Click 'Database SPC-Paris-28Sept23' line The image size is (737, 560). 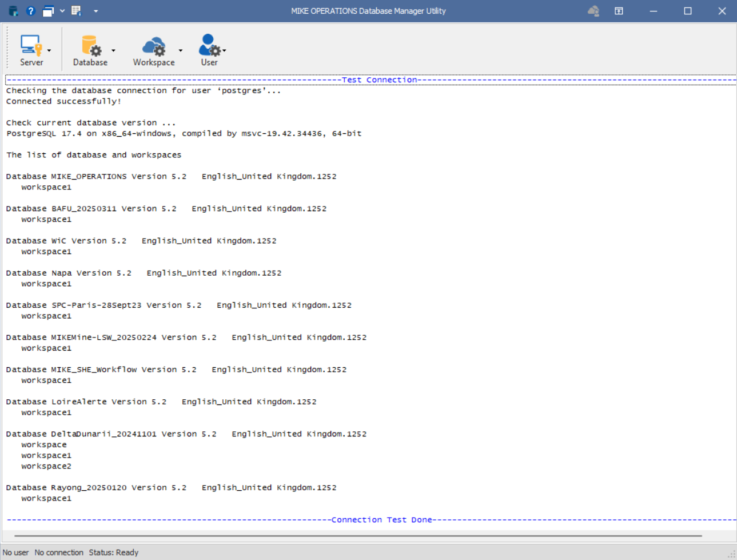tap(179, 305)
